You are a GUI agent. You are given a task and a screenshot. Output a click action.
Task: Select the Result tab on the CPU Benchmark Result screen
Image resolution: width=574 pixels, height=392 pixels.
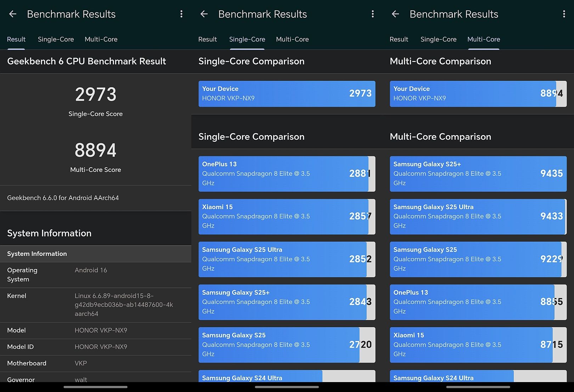[x=16, y=39]
